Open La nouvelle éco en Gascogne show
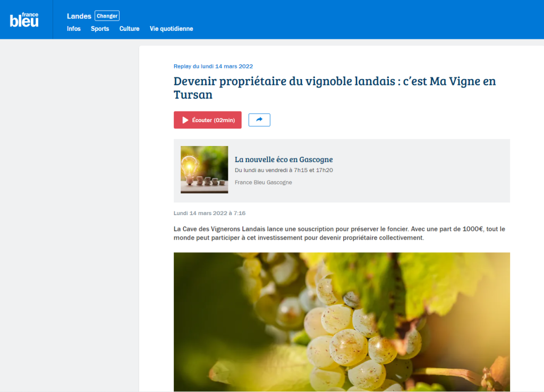This screenshot has height=392, width=544. [284, 159]
